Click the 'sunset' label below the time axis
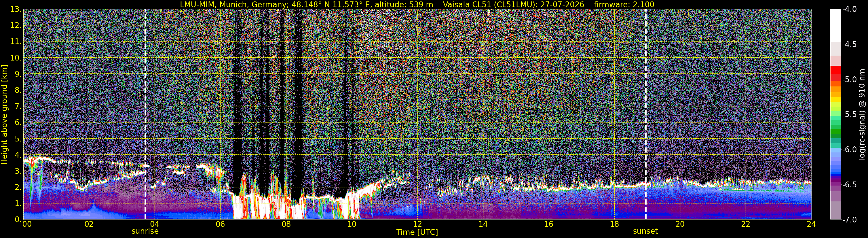868x238 pixels. point(645,231)
